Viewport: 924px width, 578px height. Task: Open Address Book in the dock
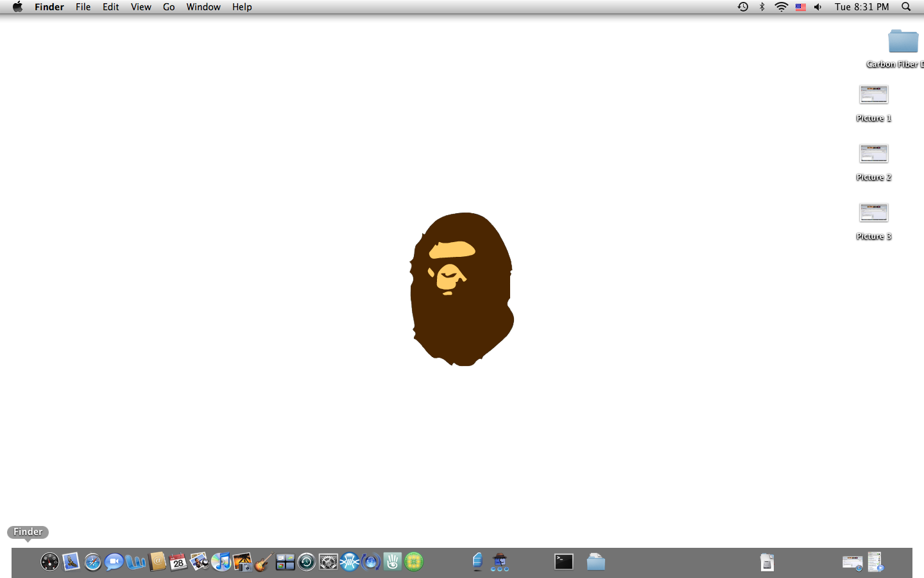click(x=157, y=562)
